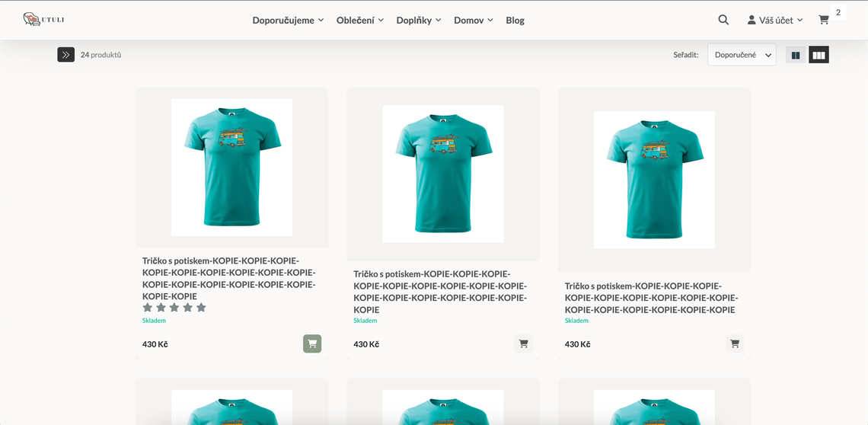This screenshot has width=868, height=425.
Task: Expand the Váš účet account menu
Action: pos(775,20)
